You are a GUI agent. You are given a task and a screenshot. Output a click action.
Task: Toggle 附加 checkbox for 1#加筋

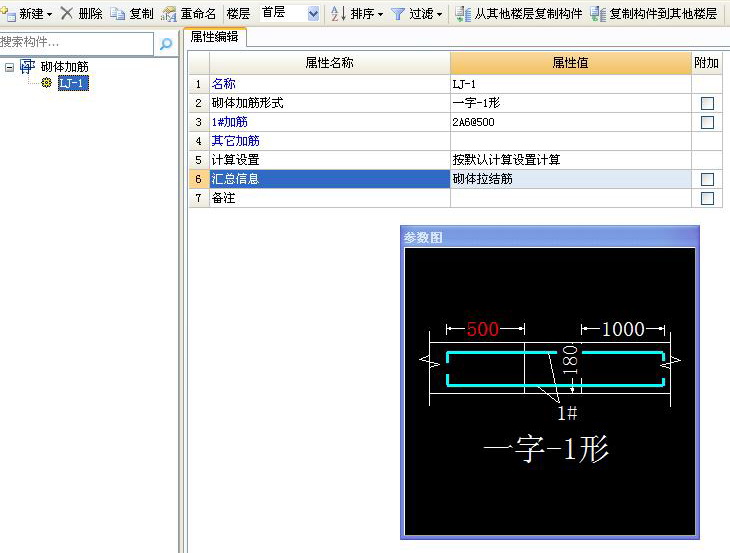pos(707,122)
